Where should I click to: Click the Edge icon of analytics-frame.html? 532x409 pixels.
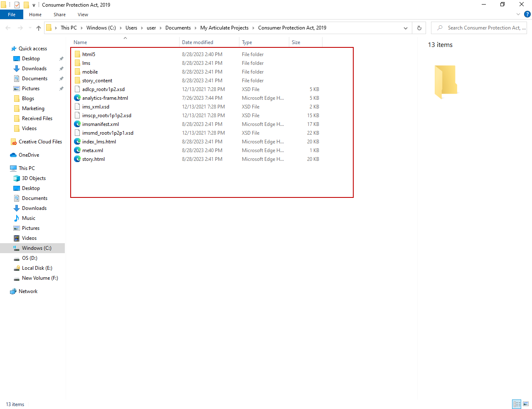click(77, 98)
